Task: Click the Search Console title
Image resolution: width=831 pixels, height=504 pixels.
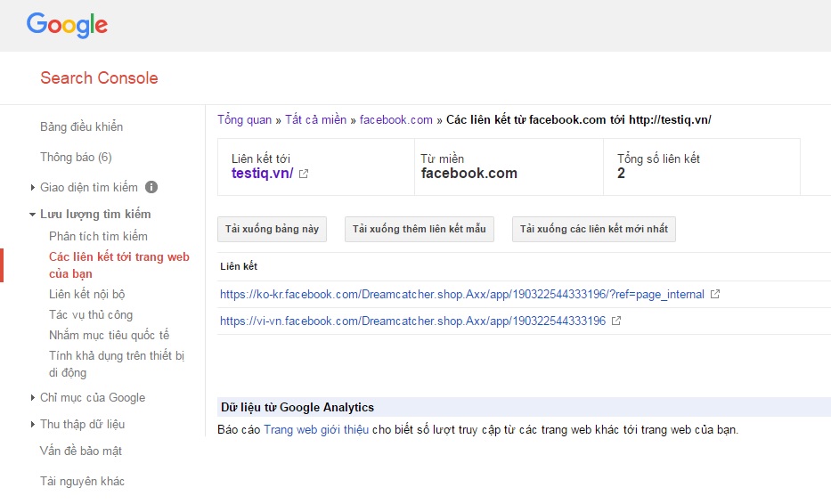Action: [99, 78]
